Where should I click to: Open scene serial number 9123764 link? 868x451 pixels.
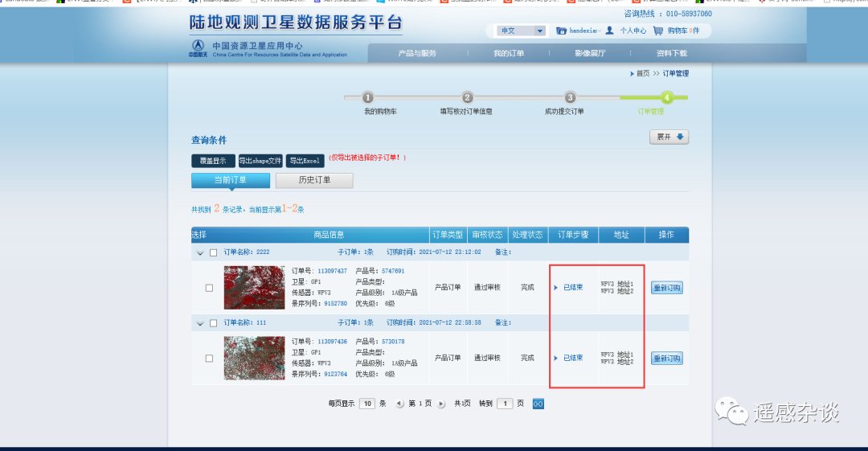pyautogui.click(x=335, y=374)
